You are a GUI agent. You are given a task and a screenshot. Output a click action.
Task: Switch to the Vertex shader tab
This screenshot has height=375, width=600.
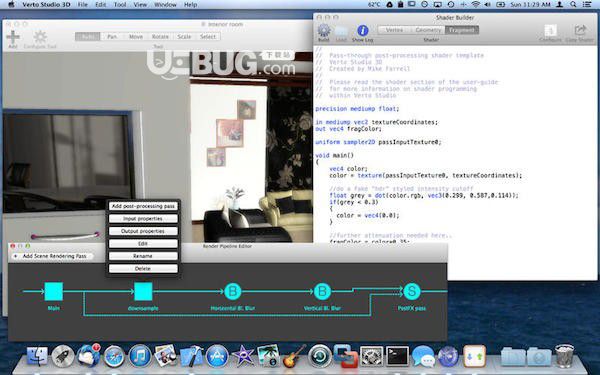click(x=394, y=30)
